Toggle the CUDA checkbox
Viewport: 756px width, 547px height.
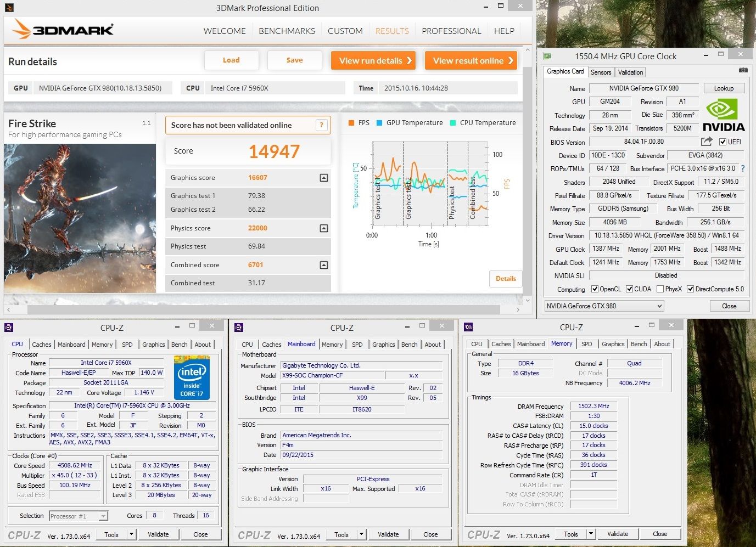pyautogui.click(x=629, y=289)
